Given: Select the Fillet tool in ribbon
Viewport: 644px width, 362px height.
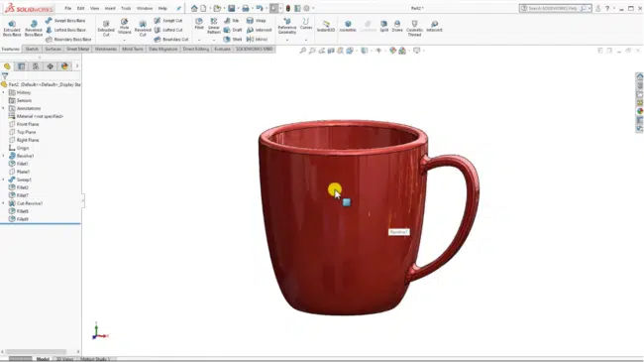Looking at the screenshot, I should coord(199,24).
